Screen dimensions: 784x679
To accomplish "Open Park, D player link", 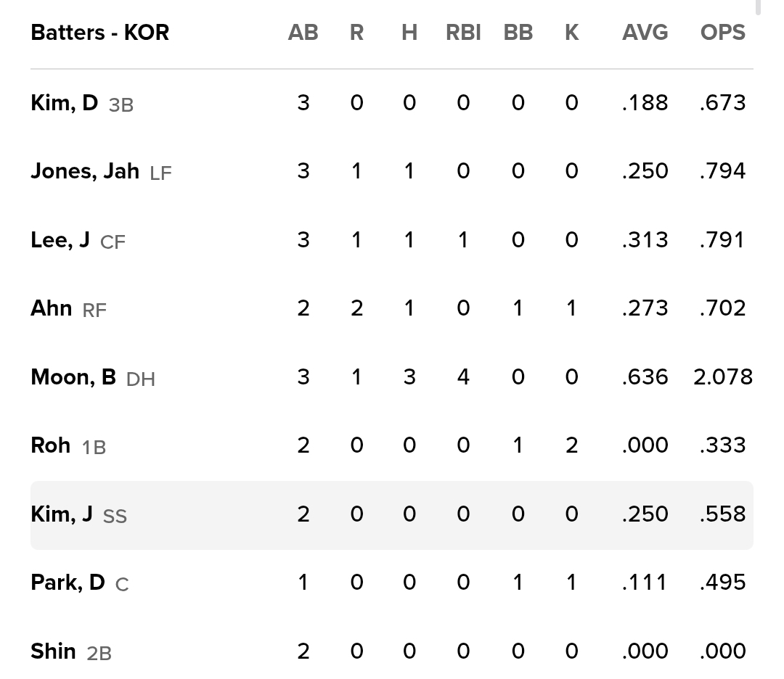I will (x=68, y=583).
